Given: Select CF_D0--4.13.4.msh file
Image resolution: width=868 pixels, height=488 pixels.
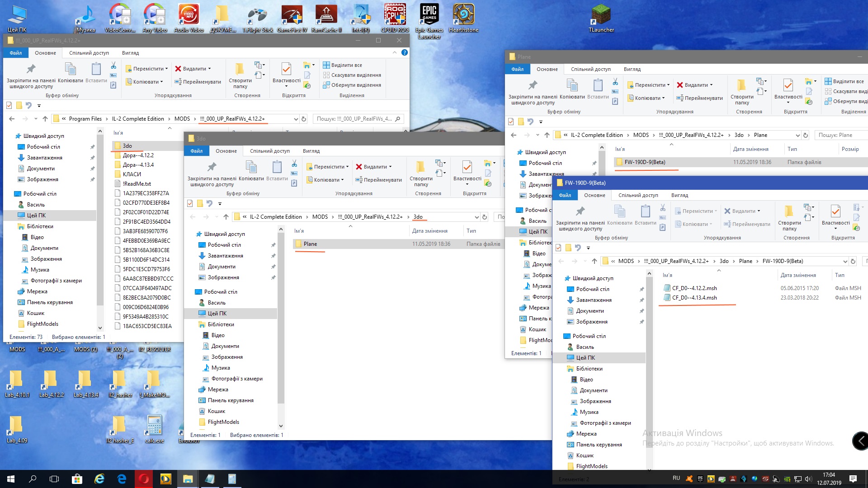Looking at the screenshot, I should (694, 298).
